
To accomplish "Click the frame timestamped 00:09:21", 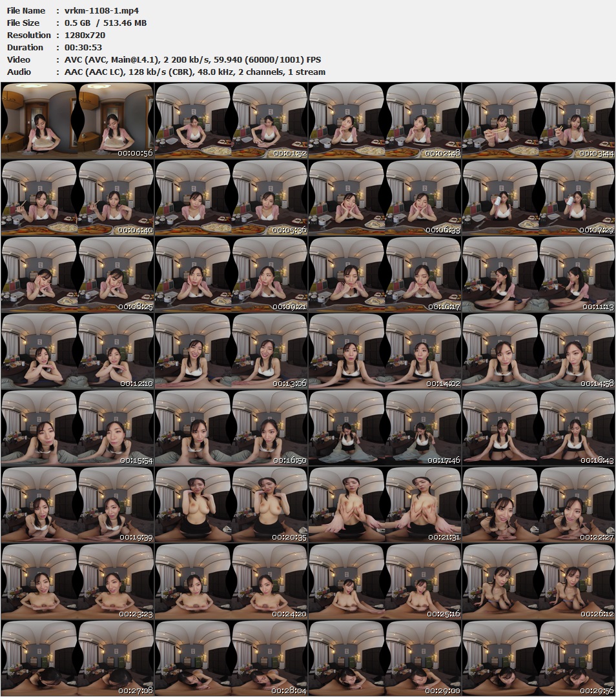I will [x=231, y=274].
